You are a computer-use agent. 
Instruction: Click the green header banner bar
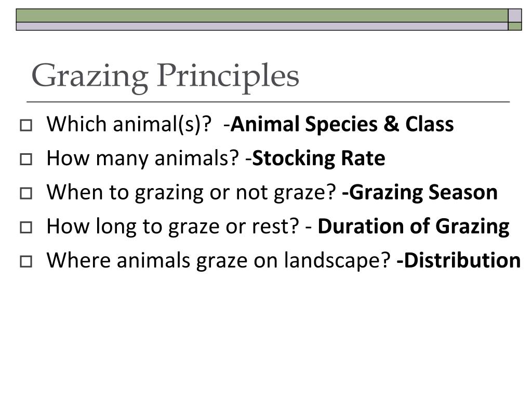pos(262,16)
